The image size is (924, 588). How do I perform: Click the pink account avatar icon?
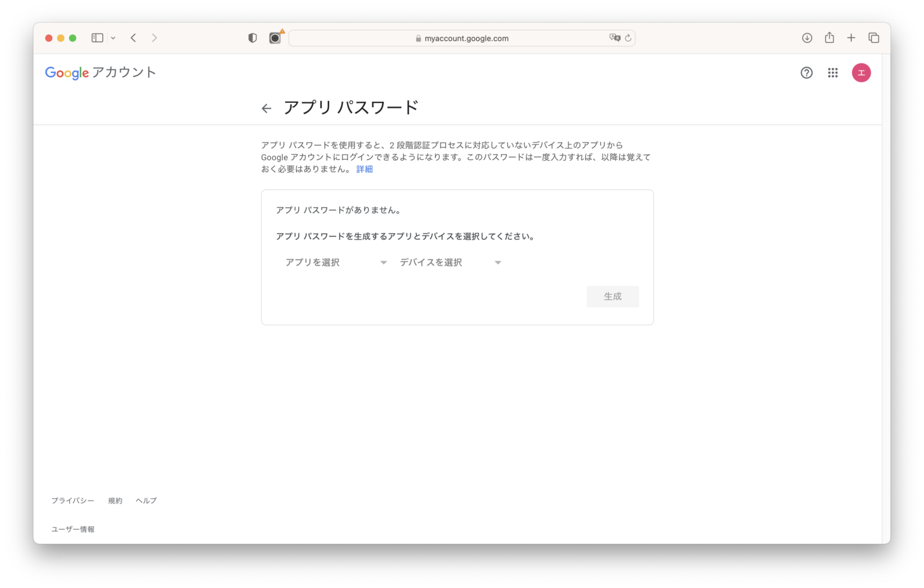pos(861,73)
